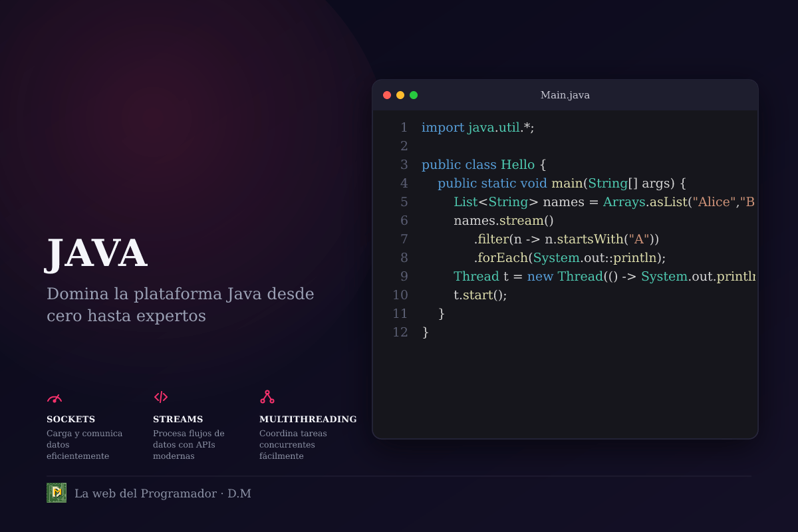Click line number 9 in the gutter
Image resolution: width=798 pixels, height=532 pixels.
(404, 277)
